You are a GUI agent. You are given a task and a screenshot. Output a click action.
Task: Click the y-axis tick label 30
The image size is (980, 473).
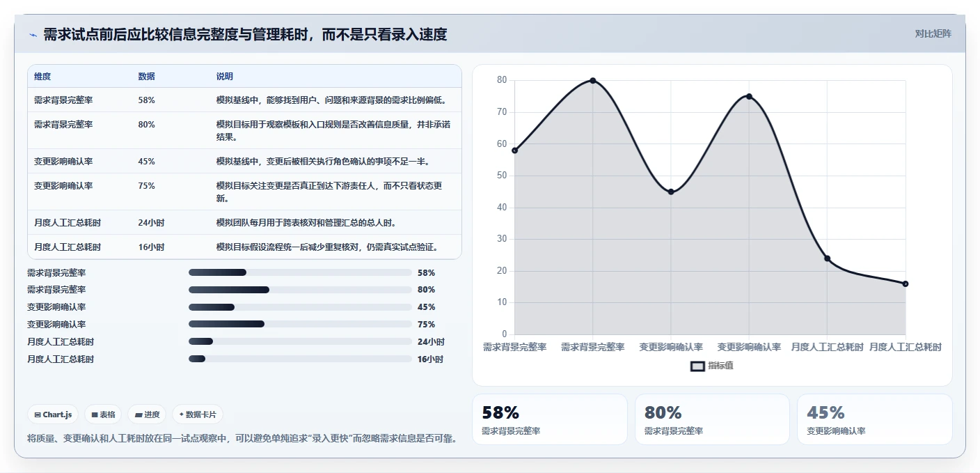[502, 239]
